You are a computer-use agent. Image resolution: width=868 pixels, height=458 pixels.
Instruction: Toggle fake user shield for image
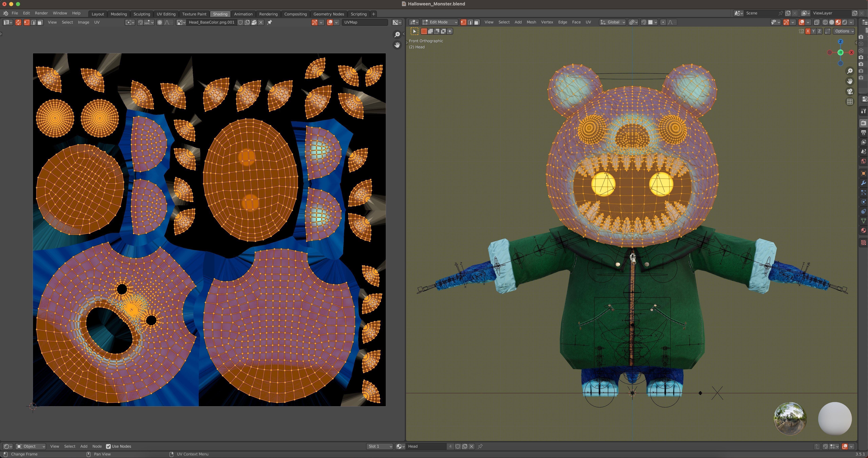240,22
